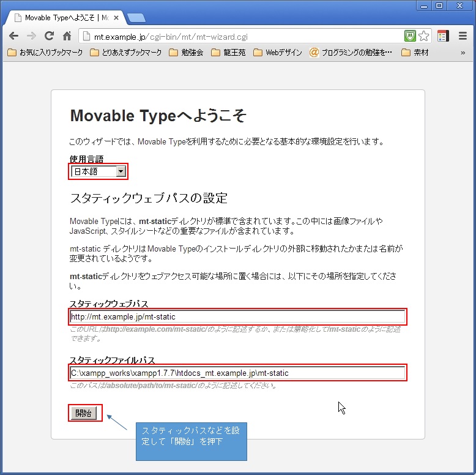Minimize the browser window

click(x=424, y=6)
